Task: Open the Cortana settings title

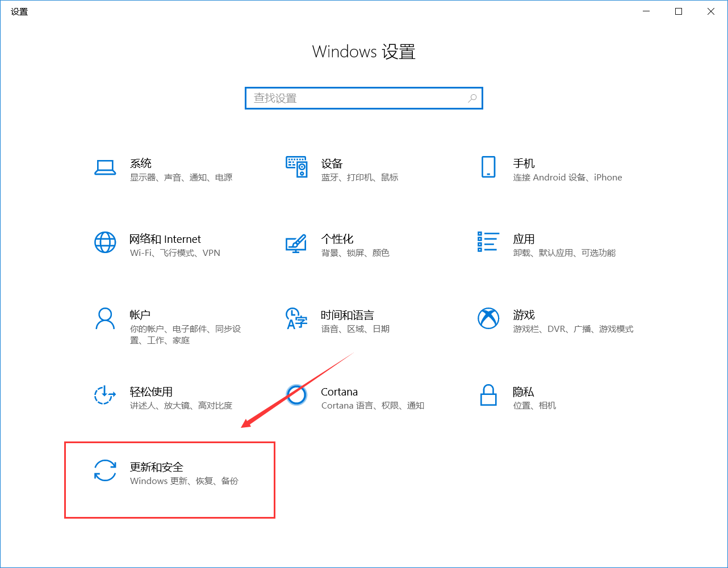Action: click(x=339, y=392)
